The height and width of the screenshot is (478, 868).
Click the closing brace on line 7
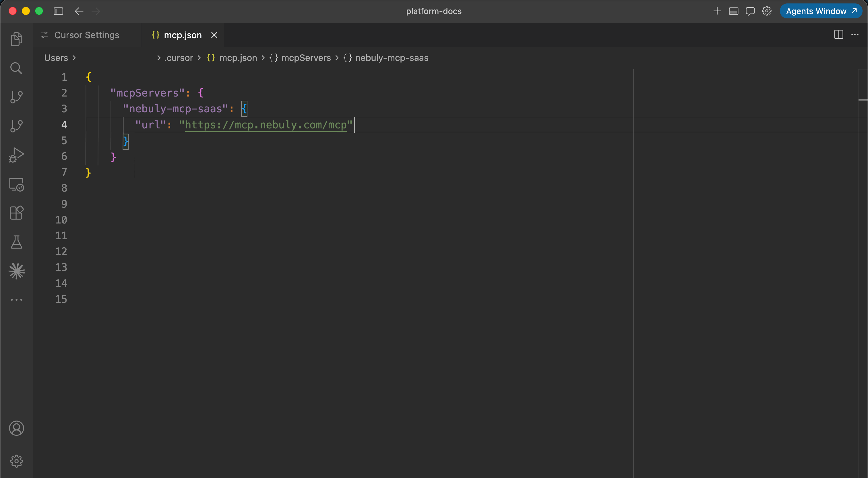click(x=88, y=172)
